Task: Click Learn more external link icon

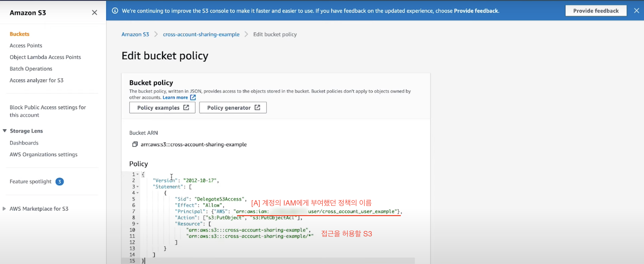Action: pyautogui.click(x=193, y=97)
